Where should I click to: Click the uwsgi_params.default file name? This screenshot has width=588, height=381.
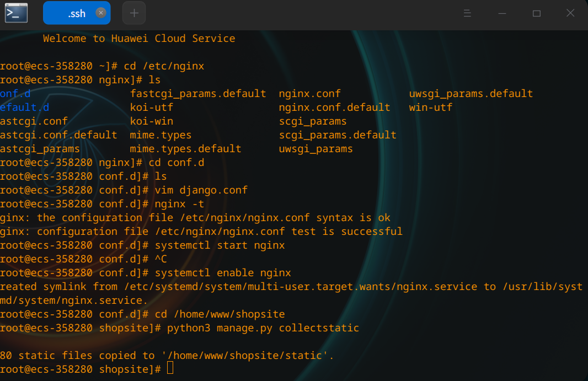471,94
